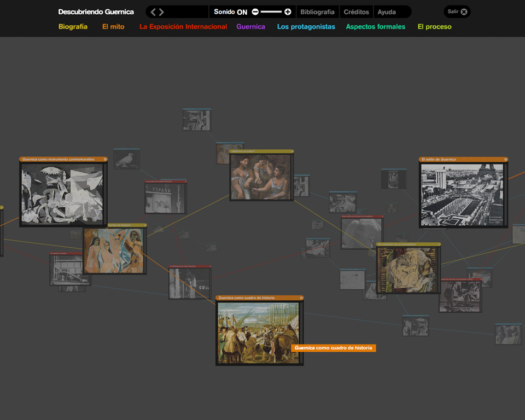Select La Exposición Internacional section
The width and height of the screenshot is (525, 420).
click(183, 27)
